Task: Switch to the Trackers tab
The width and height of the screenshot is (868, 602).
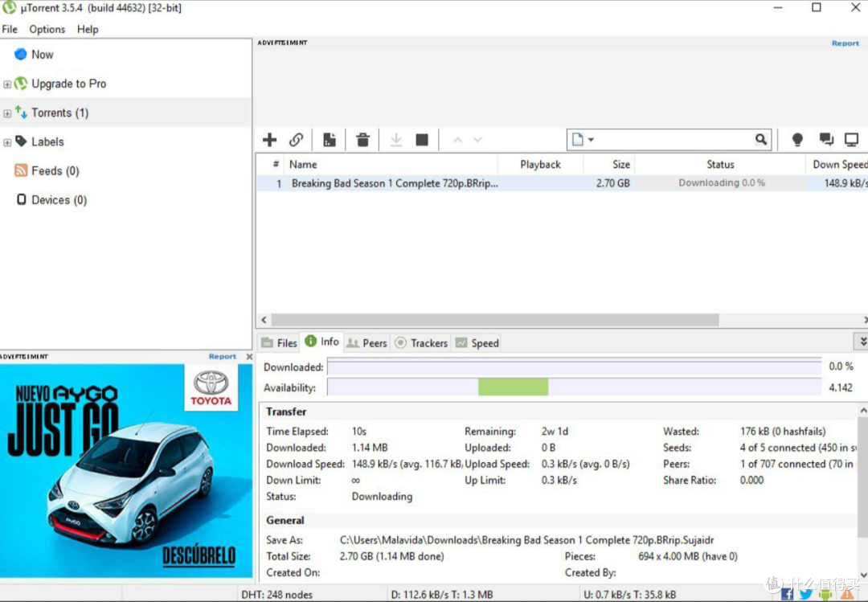Action: coord(421,343)
